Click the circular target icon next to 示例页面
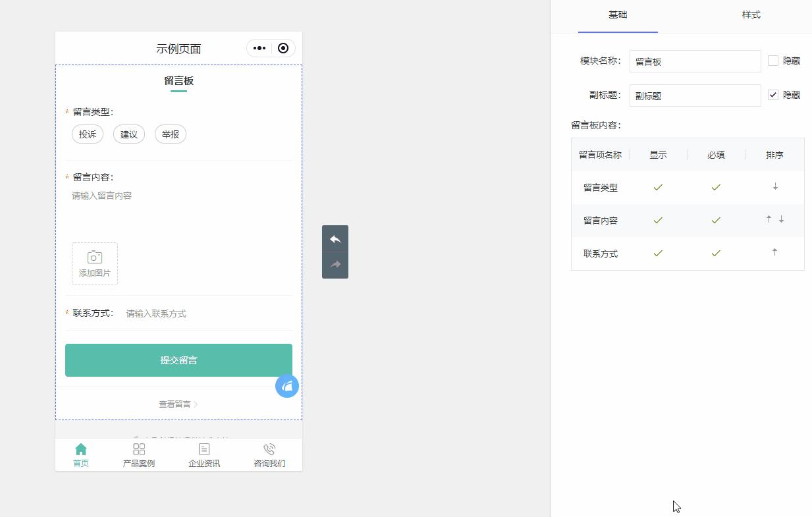This screenshot has width=812, height=517. point(283,48)
